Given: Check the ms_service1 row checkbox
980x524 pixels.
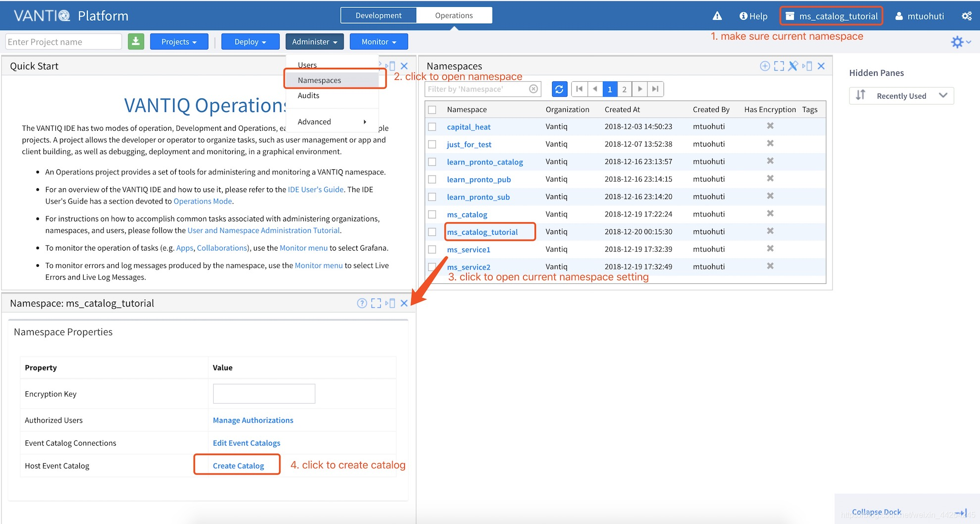Looking at the screenshot, I should point(432,249).
